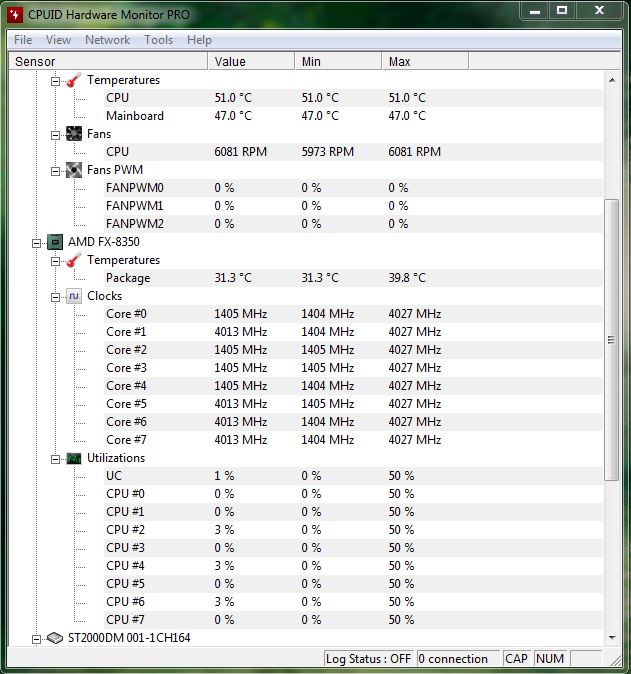Click the fan icon next to Fans
The image size is (631, 674).
(x=74, y=134)
